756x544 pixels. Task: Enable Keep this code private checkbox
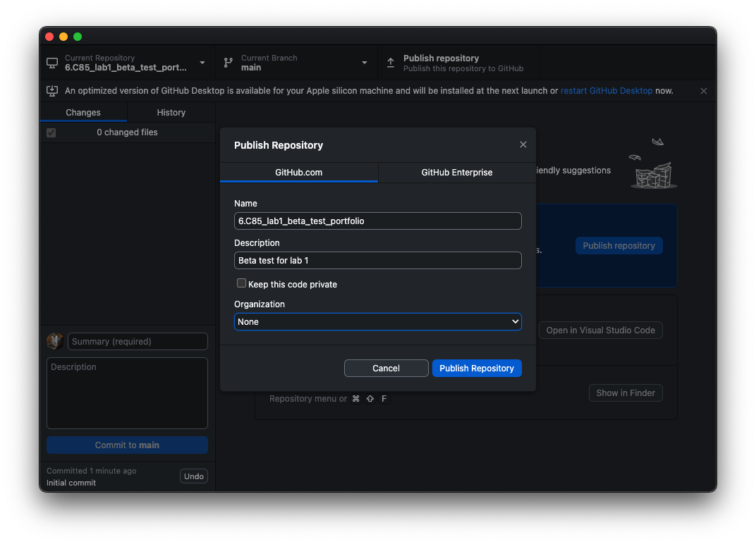click(241, 283)
